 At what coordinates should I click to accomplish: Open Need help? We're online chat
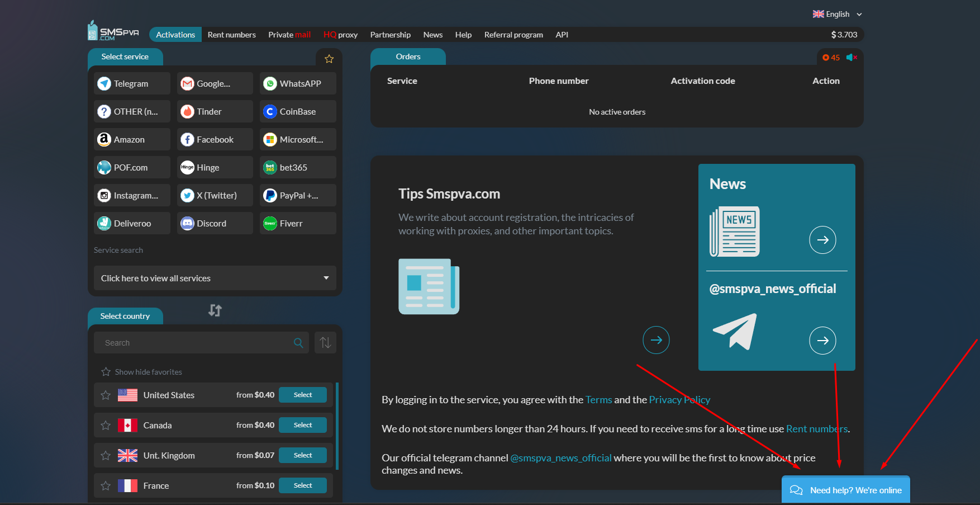click(x=846, y=490)
